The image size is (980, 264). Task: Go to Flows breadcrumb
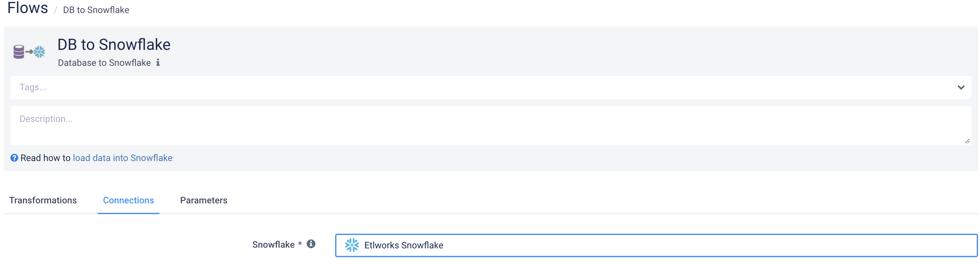(x=28, y=8)
